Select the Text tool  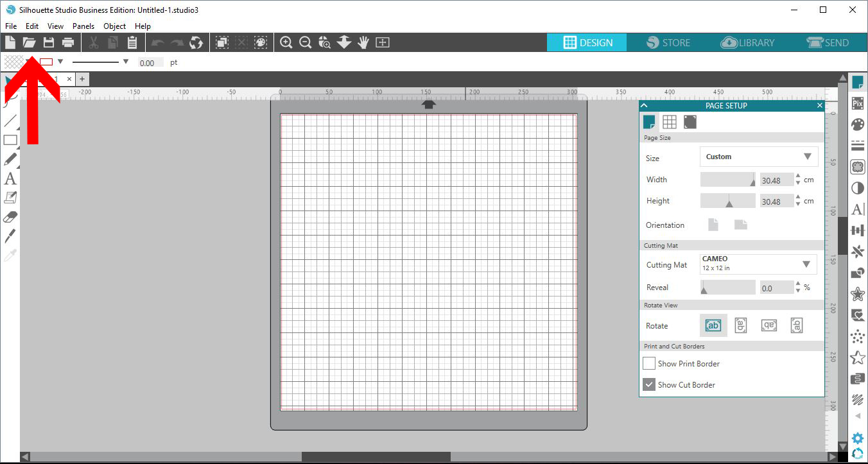10,179
